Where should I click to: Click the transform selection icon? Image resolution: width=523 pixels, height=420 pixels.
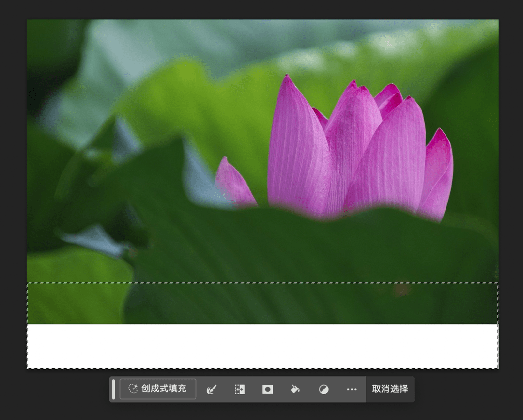(240, 389)
